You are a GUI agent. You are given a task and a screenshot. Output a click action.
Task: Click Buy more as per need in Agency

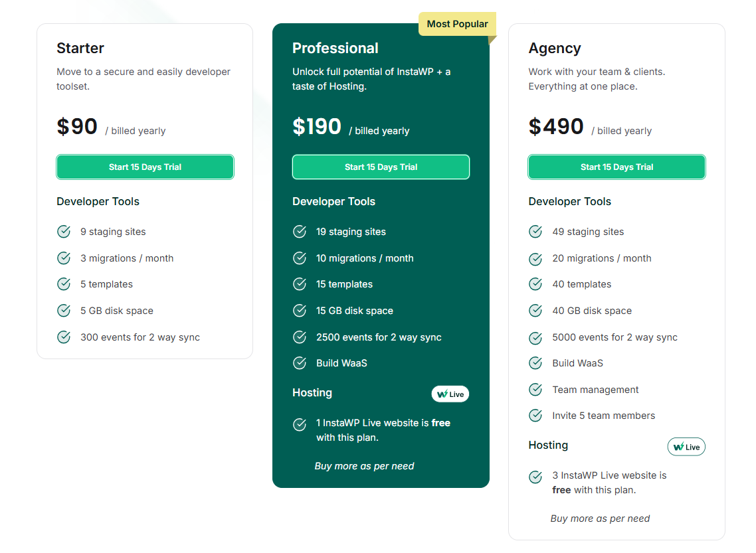(600, 518)
